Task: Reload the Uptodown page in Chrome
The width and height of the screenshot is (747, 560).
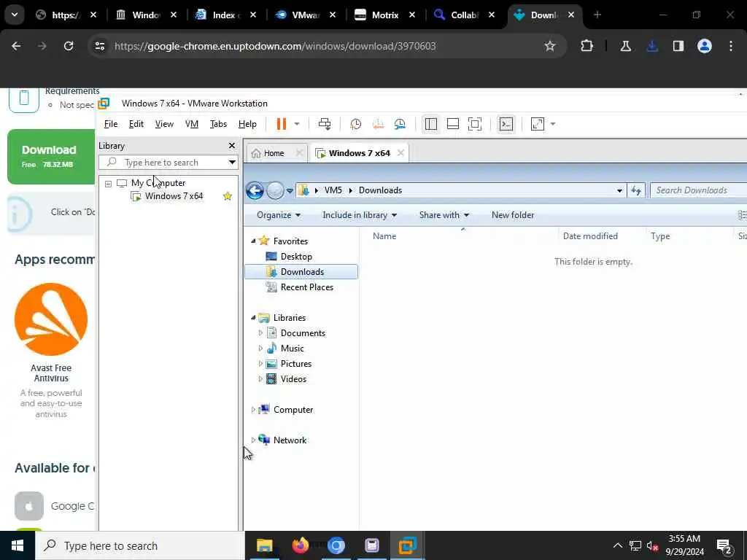Action: pos(69,46)
